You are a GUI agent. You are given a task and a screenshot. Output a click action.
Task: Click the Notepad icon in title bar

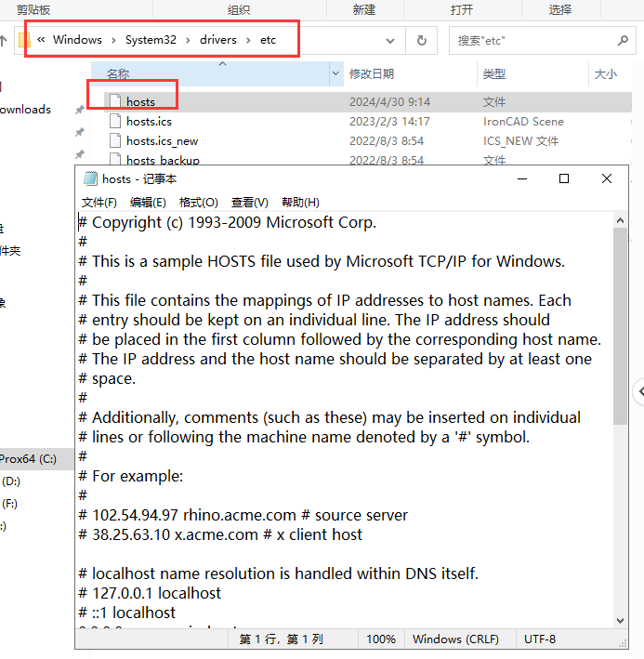pos(90,178)
